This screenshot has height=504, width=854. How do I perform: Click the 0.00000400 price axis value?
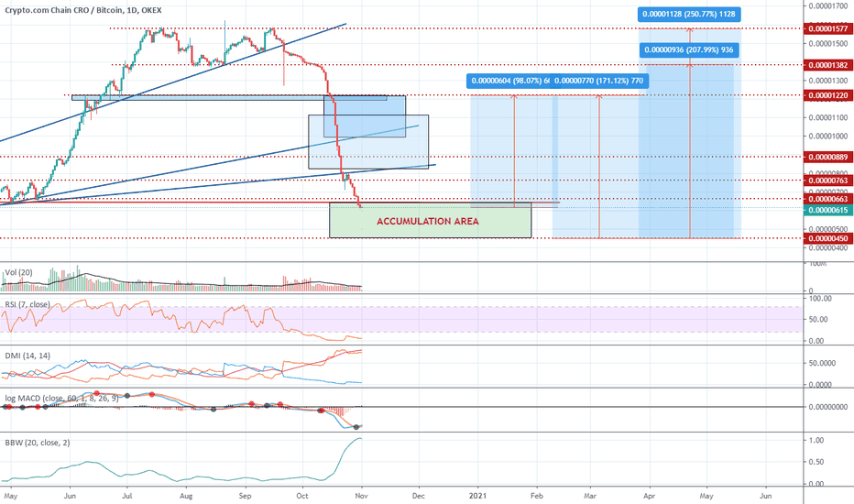[827, 248]
